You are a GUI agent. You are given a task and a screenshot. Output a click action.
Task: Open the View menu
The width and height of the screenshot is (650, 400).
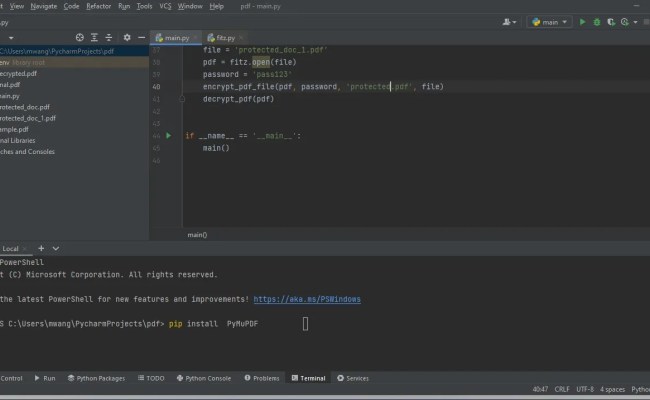pos(17,6)
